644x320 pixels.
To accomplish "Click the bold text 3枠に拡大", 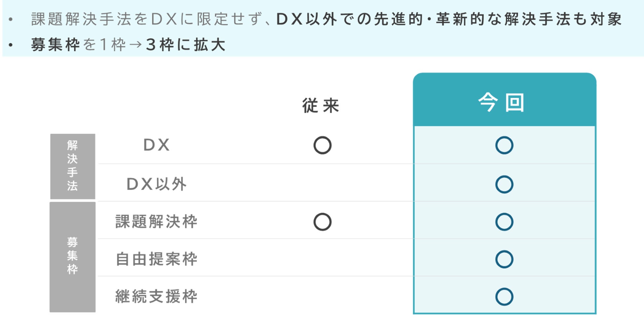I will (186, 45).
